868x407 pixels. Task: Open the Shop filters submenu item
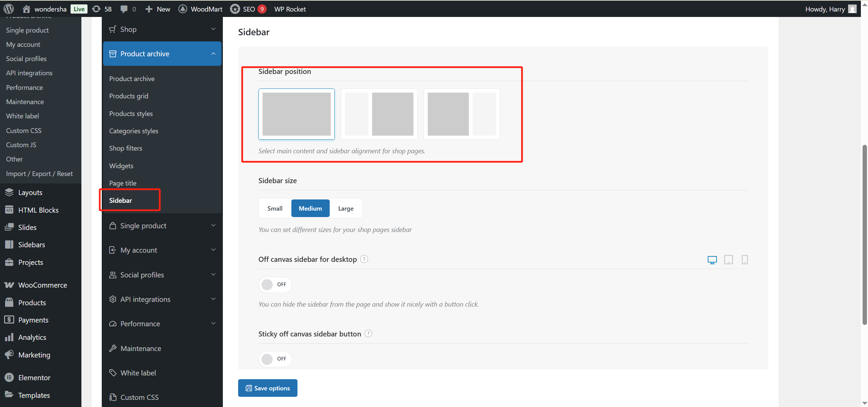click(126, 148)
